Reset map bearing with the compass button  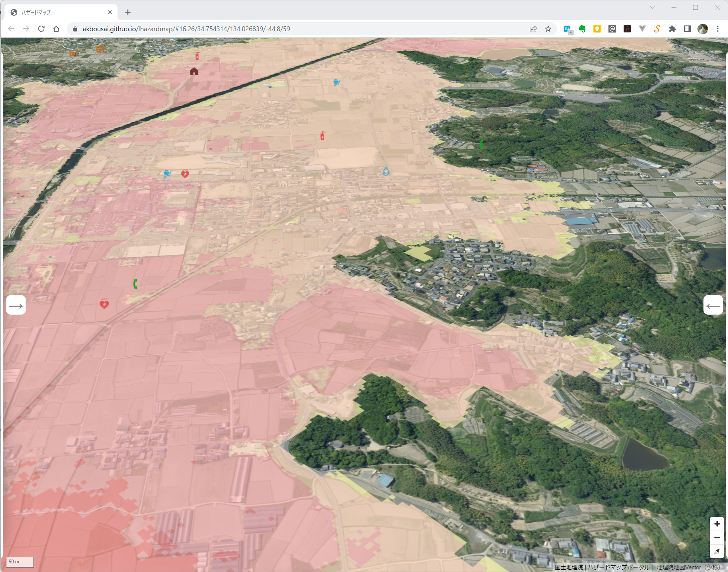(717, 551)
